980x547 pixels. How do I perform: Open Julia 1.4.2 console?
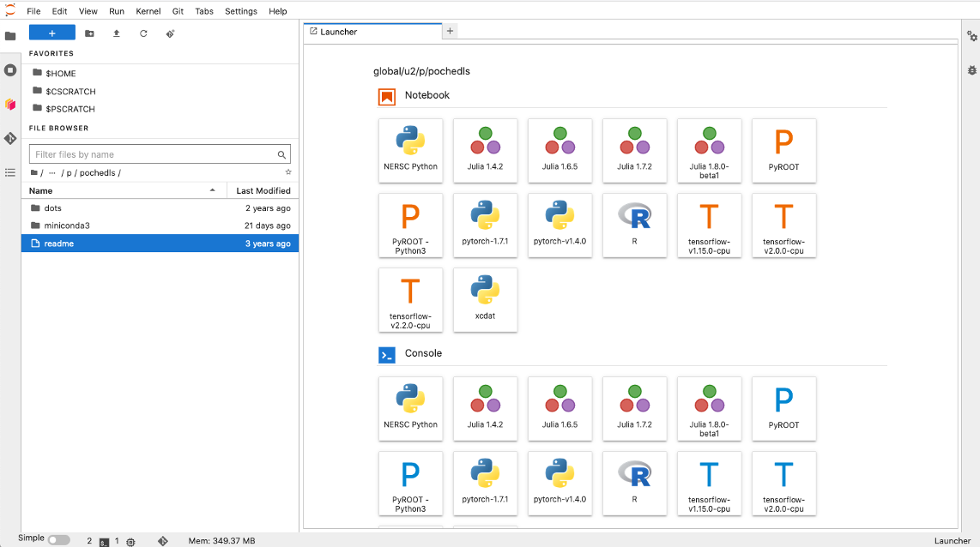tap(485, 408)
